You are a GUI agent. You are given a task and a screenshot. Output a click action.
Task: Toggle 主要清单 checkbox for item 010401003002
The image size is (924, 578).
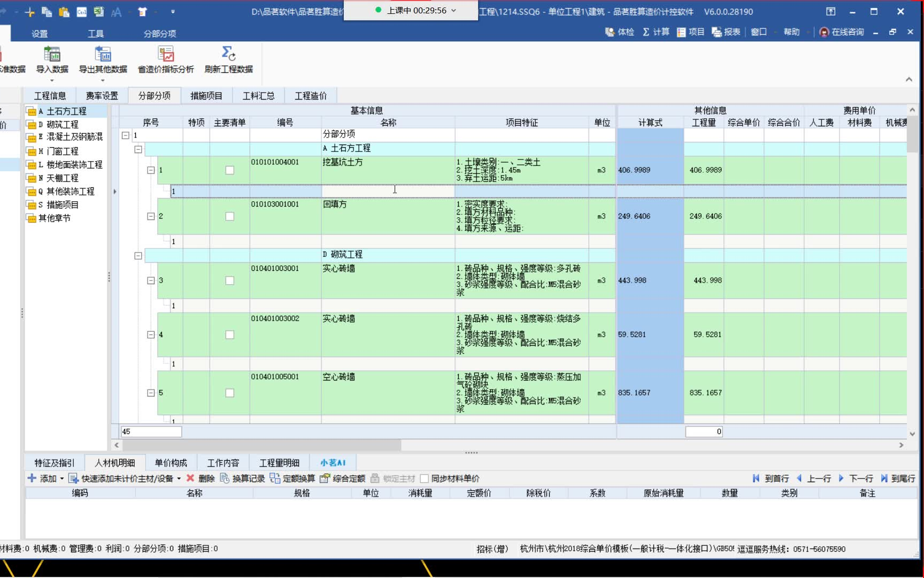tap(229, 334)
